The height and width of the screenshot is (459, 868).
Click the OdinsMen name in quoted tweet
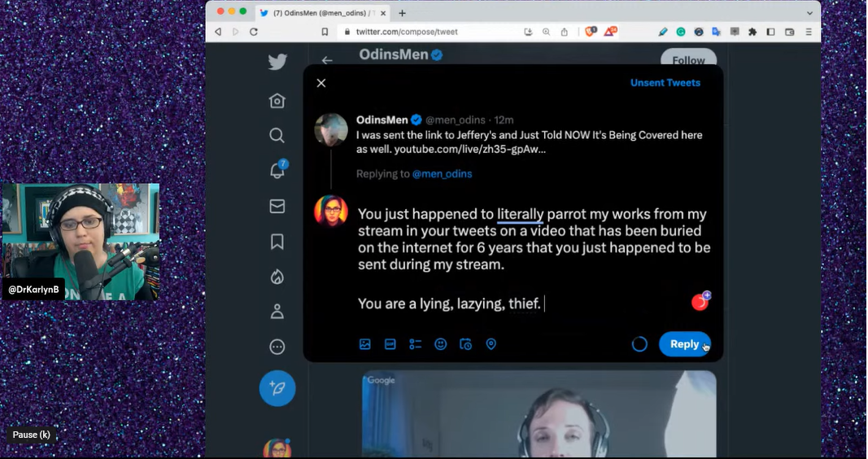382,120
